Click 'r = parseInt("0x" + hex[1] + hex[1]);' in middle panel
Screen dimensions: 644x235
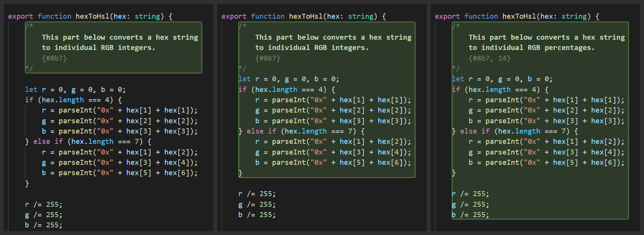pyautogui.click(x=333, y=100)
